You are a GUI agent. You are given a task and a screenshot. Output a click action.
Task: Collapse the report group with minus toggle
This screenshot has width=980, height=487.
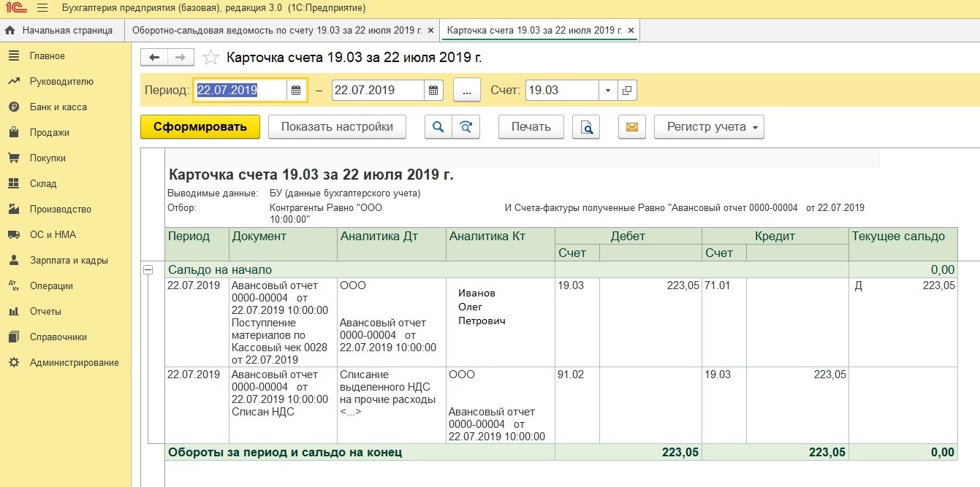tap(148, 269)
